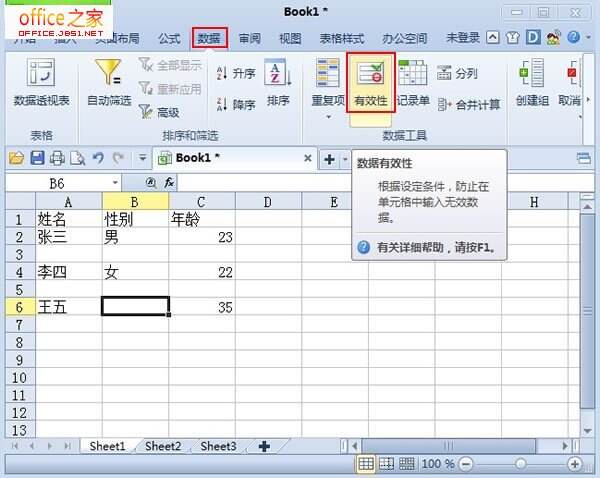Open the name box B6 dropdown
600x478 pixels.
click(x=115, y=183)
